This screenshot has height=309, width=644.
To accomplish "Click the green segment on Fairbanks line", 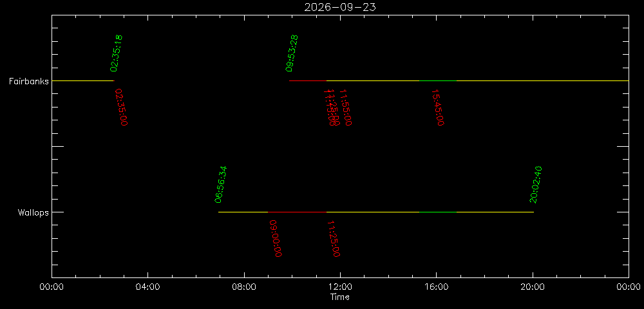I will (438, 81).
